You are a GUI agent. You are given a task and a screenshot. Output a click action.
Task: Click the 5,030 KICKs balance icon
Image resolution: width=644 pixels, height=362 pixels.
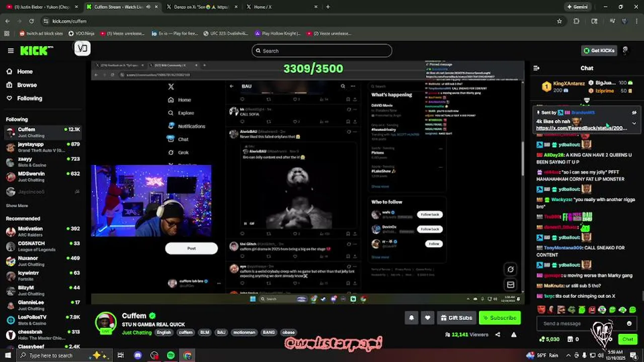[x=541, y=339]
